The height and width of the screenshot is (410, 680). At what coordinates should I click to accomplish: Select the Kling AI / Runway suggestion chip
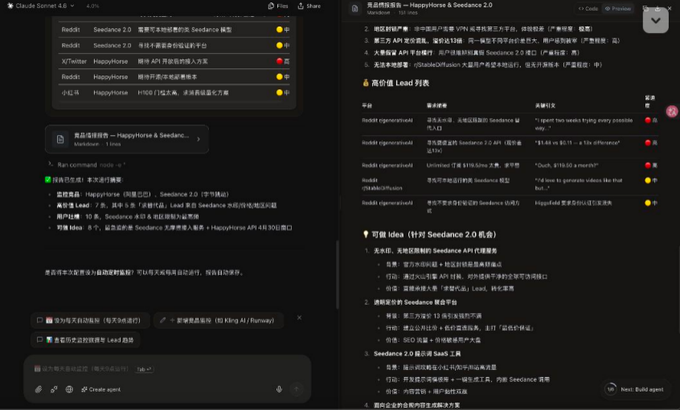click(x=219, y=320)
